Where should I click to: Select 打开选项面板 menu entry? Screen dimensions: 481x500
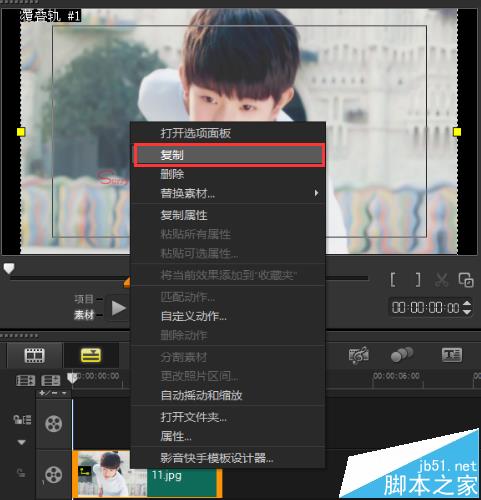tap(196, 133)
